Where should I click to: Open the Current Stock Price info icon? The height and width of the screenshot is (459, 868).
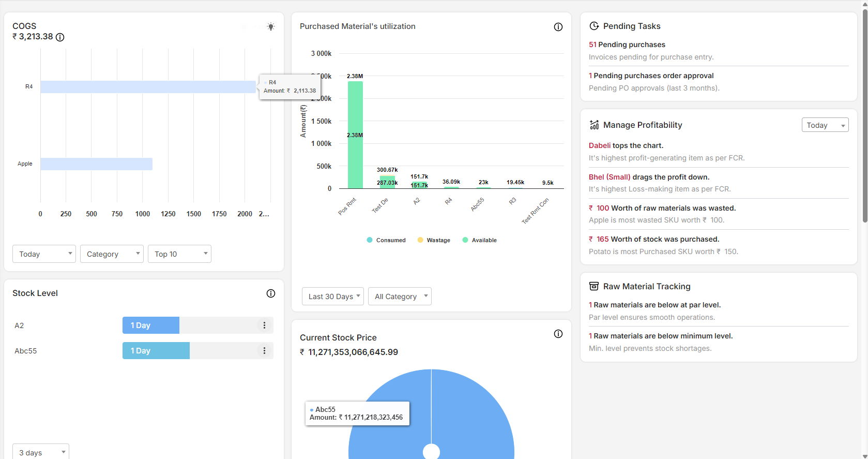[x=558, y=334]
